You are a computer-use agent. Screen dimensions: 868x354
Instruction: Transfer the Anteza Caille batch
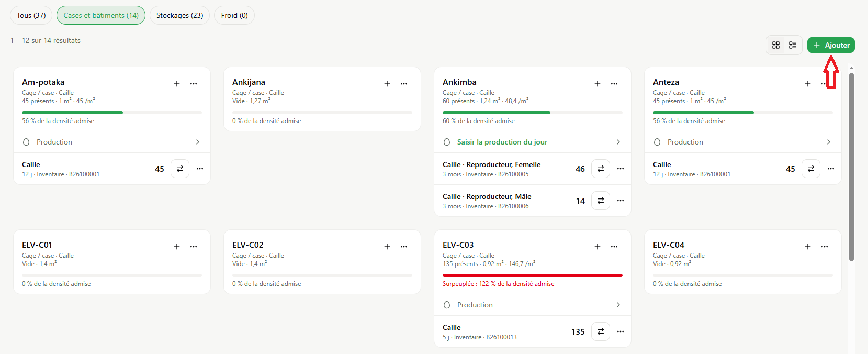[811, 169]
